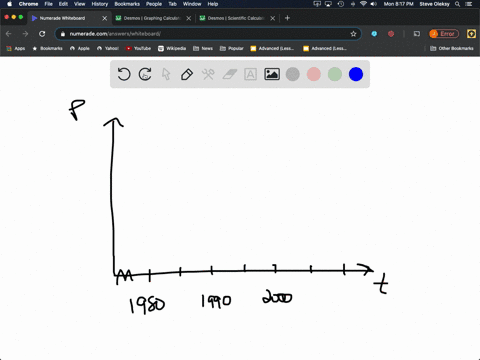Open the People menu
This screenshot has width=480, height=360.
(x=154, y=4)
